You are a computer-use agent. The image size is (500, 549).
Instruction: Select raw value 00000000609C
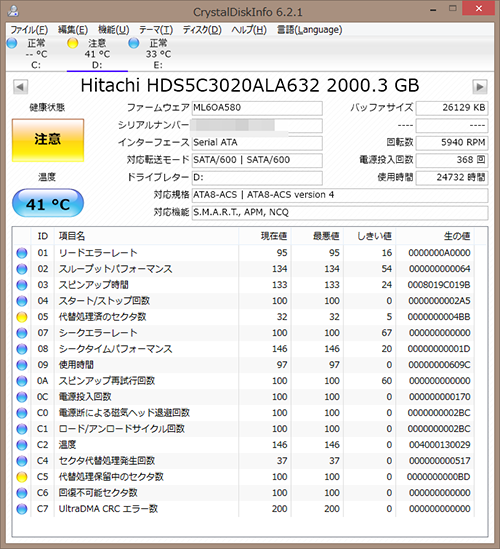(439, 365)
